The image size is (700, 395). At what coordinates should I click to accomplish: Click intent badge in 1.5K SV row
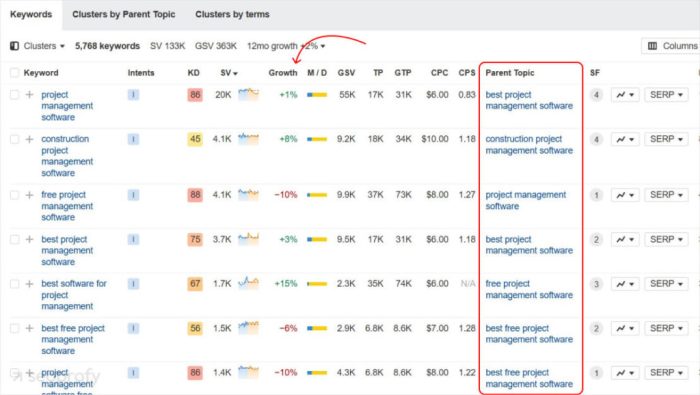click(x=133, y=328)
